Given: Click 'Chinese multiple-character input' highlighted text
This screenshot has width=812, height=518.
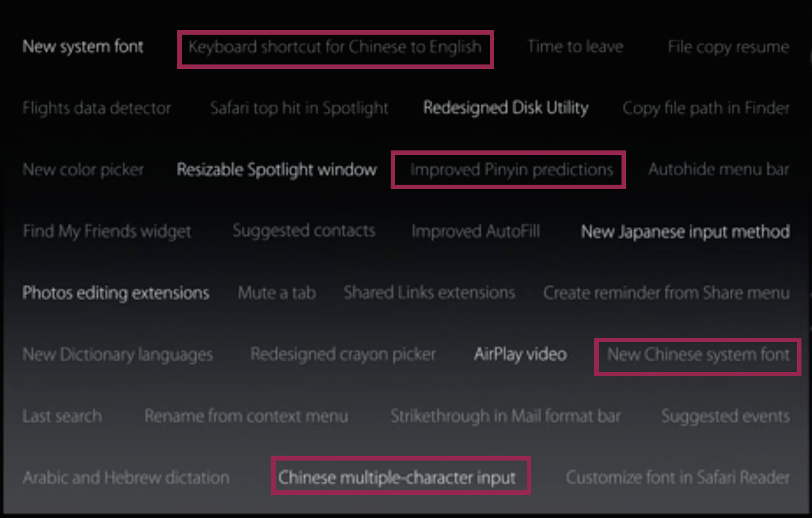Looking at the screenshot, I should coord(397,478).
